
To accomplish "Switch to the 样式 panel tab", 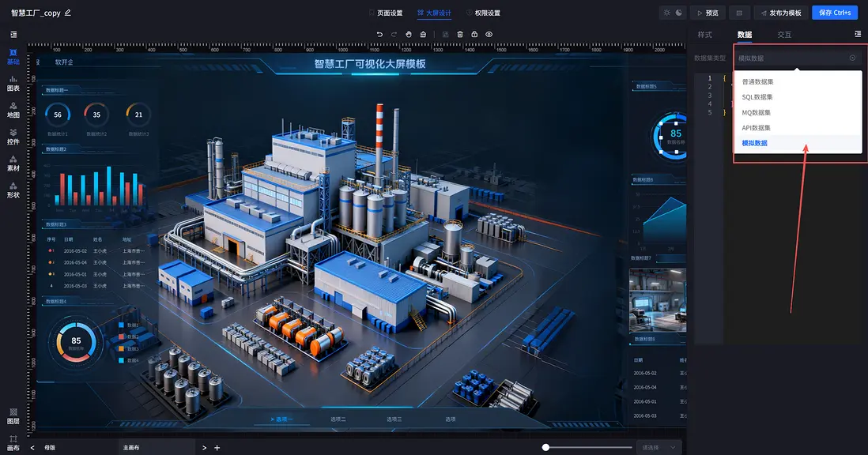I will point(704,34).
